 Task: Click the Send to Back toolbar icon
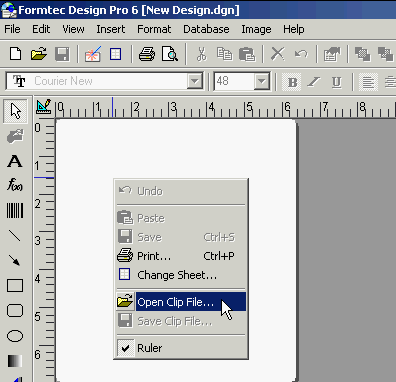tap(386, 54)
